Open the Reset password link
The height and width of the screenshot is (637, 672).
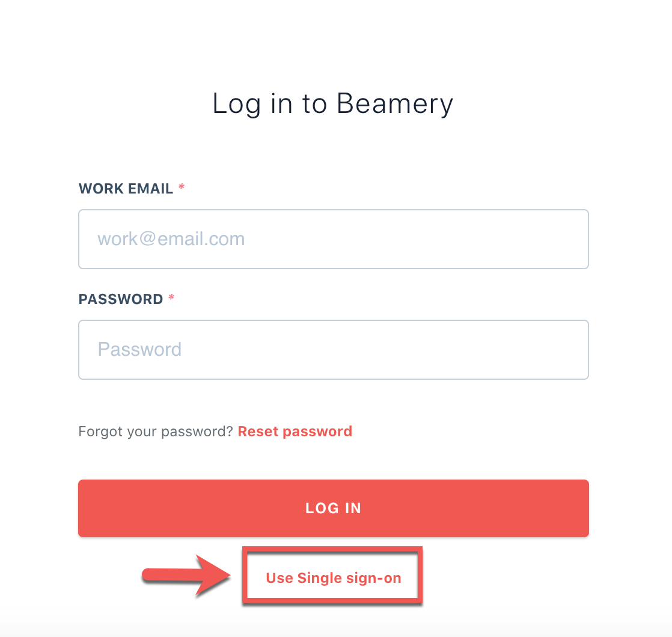tap(295, 431)
